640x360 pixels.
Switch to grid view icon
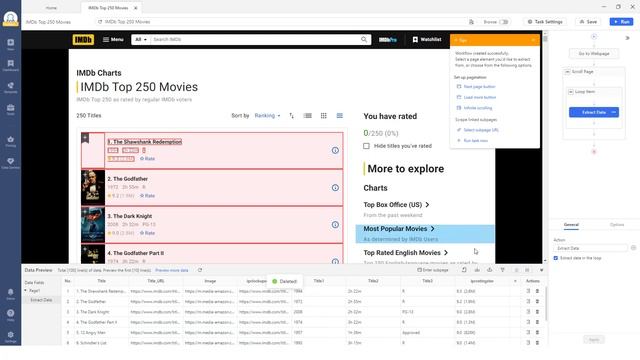[x=324, y=116]
